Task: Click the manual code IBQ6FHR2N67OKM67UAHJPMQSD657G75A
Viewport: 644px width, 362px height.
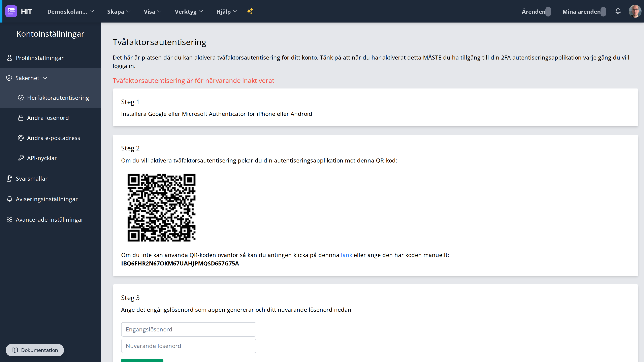Action: [180, 263]
